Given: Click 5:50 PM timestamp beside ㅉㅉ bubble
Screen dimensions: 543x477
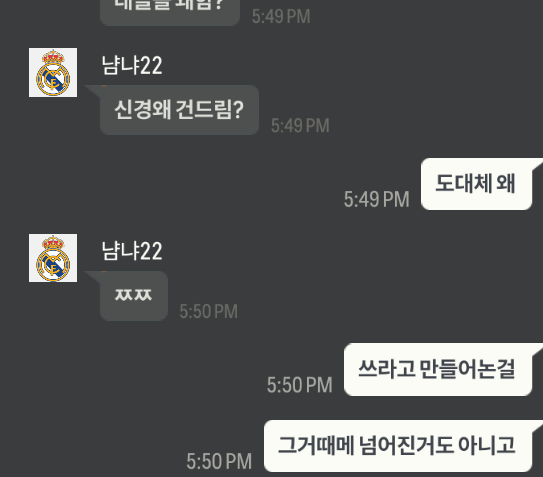Looking at the screenshot, I should (208, 311).
